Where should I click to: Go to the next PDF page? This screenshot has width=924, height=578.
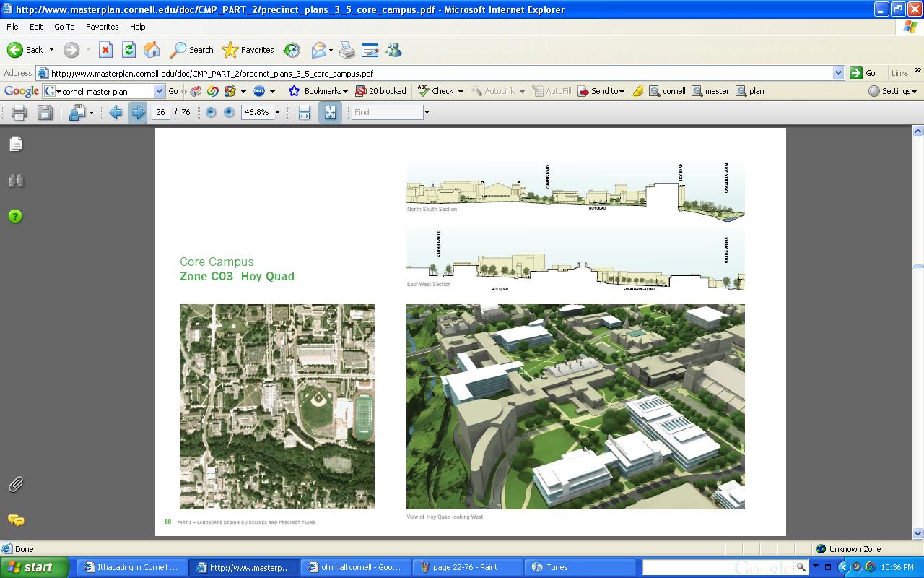point(137,113)
